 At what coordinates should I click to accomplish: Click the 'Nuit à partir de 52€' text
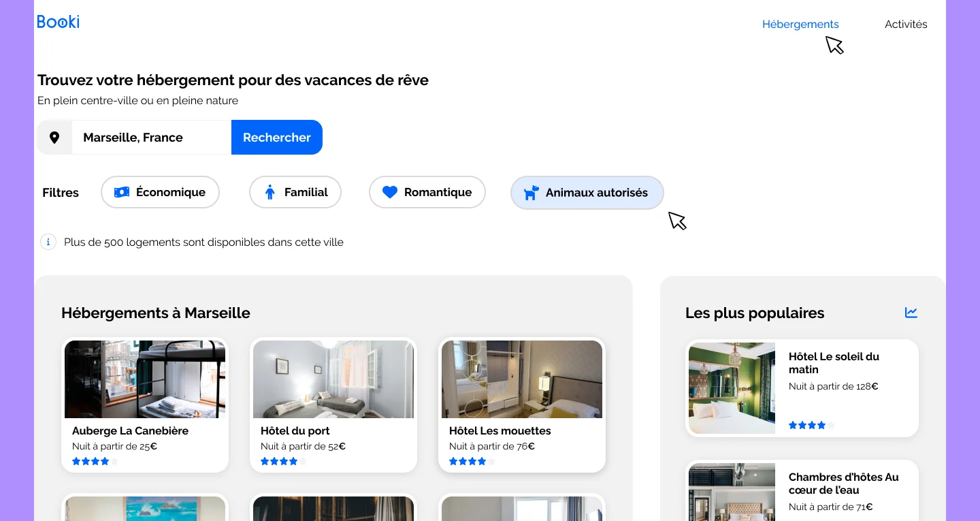tap(303, 447)
